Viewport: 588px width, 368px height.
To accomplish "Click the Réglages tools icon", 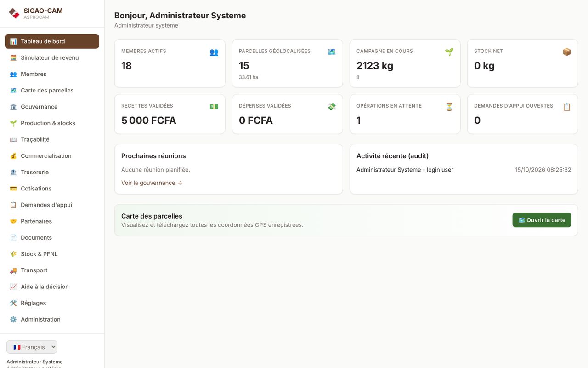I will click(13, 303).
